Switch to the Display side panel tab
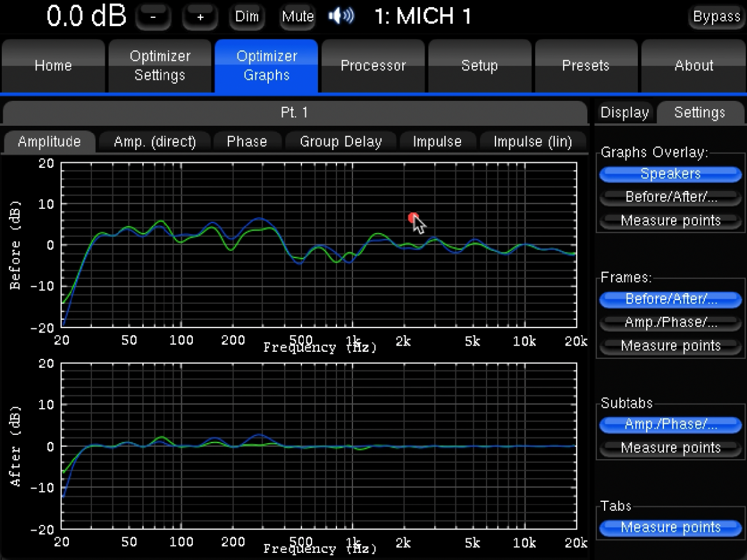 pos(624,112)
